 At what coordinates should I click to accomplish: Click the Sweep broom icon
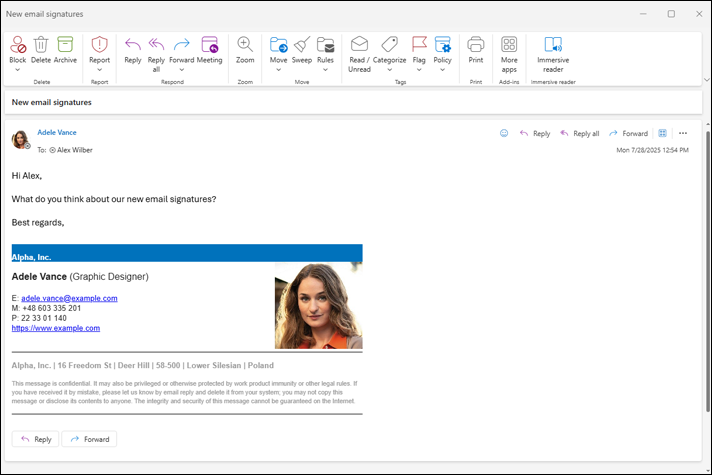[x=301, y=45]
